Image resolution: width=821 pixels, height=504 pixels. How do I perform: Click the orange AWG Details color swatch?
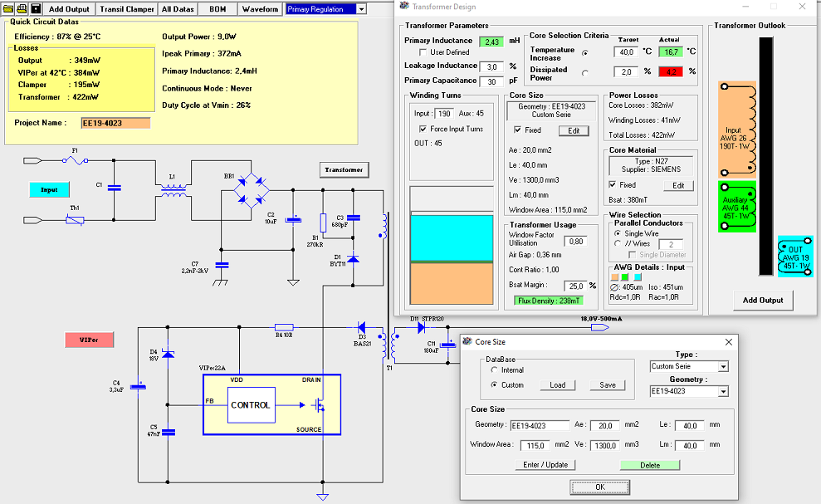pyautogui.click(x=614, y=276)
